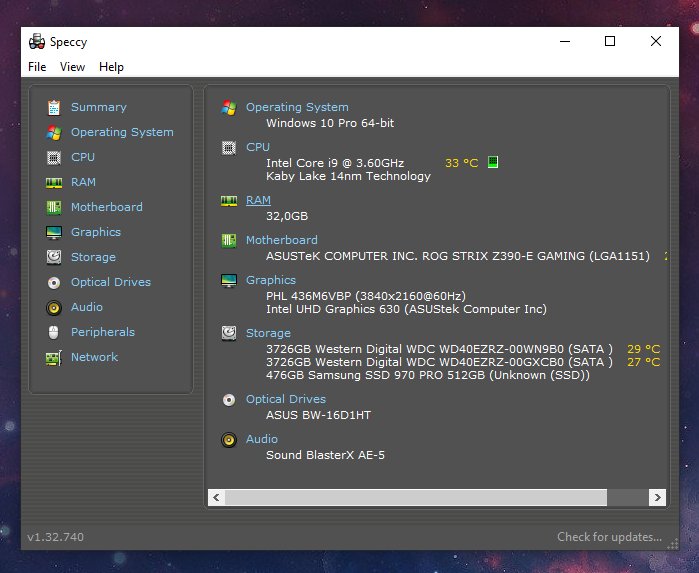699x573 pixels.
Task: Click the Storage drive icon in summary pane
Action: pos(229,333)
